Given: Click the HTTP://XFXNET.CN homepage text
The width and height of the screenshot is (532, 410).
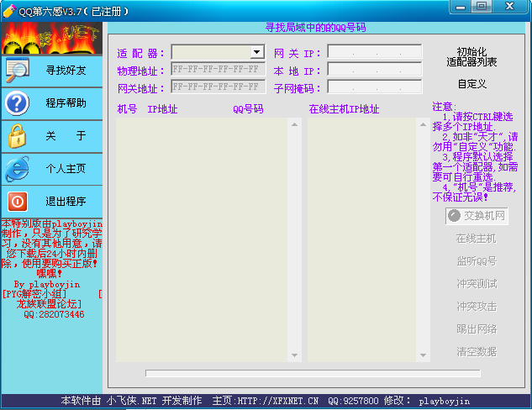Looking at the screenshot, I should [x=278, y=402].
